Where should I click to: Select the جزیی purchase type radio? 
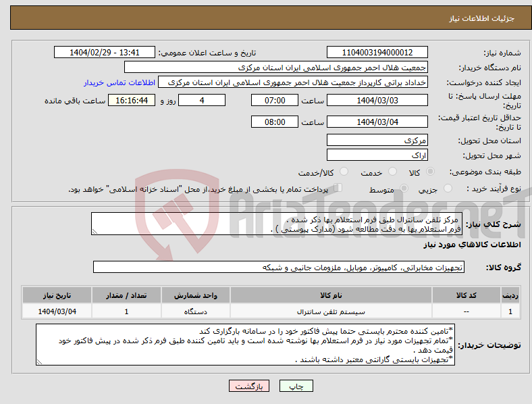448,188
